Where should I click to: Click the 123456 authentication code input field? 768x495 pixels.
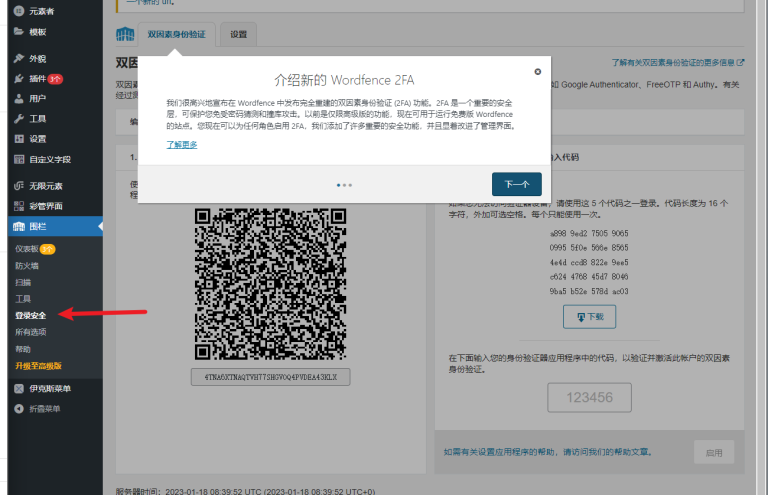(x=589, y=397)
